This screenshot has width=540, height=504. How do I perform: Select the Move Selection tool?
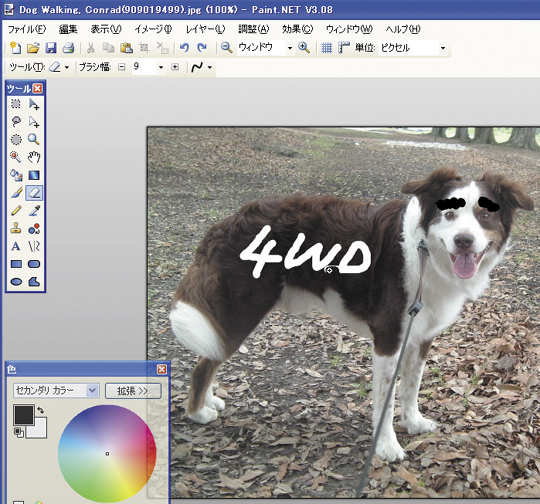(x=34, y=122)
